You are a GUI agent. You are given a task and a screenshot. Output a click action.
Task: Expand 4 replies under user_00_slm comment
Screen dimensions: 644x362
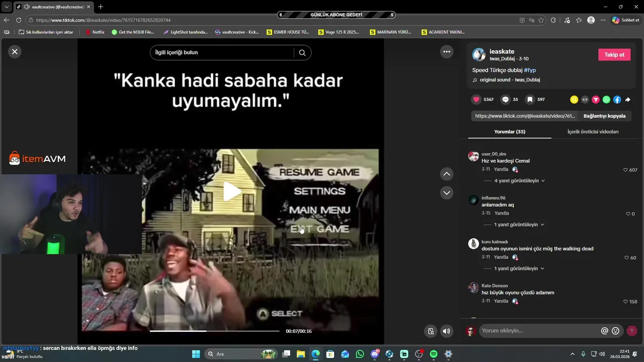(519, 180)
